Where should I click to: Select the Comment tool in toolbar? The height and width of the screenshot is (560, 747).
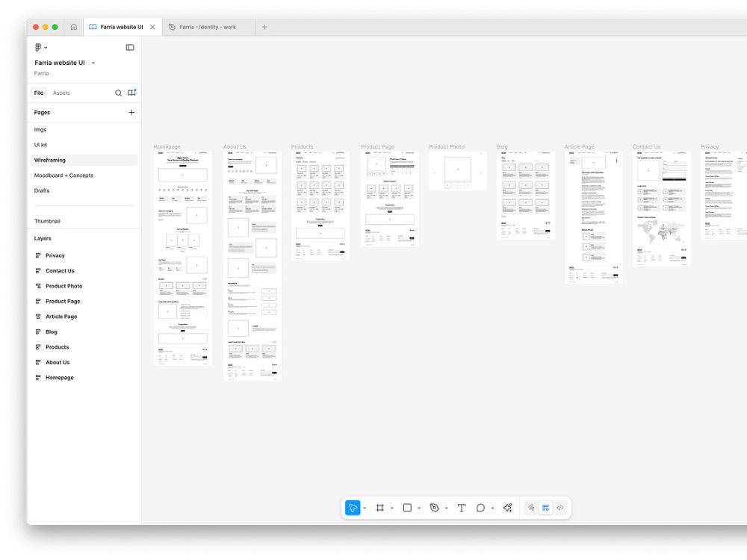[x=480, y=508]
